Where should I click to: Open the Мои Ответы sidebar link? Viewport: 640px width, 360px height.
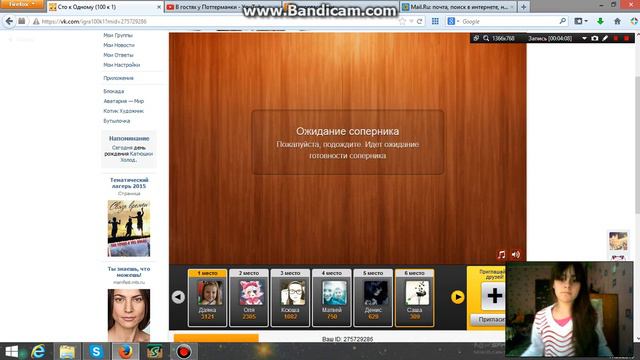click(118, 55)
